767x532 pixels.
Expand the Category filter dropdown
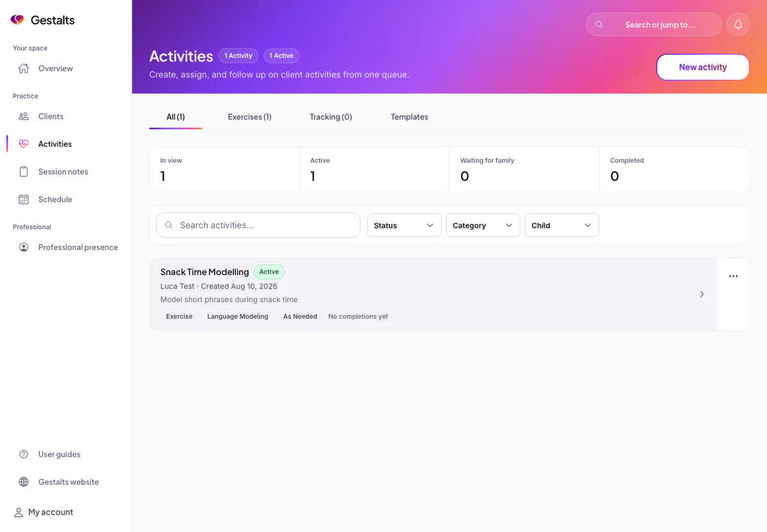tap(483, 225)
